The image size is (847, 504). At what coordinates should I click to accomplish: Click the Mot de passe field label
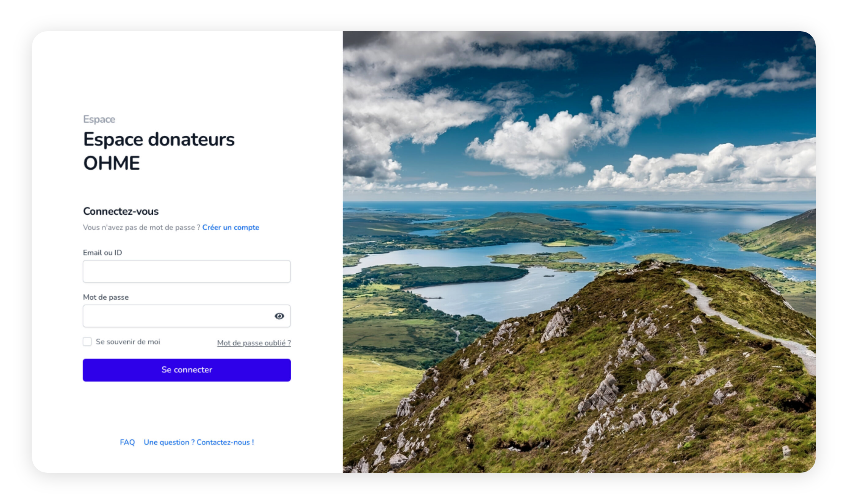point(106,297)
